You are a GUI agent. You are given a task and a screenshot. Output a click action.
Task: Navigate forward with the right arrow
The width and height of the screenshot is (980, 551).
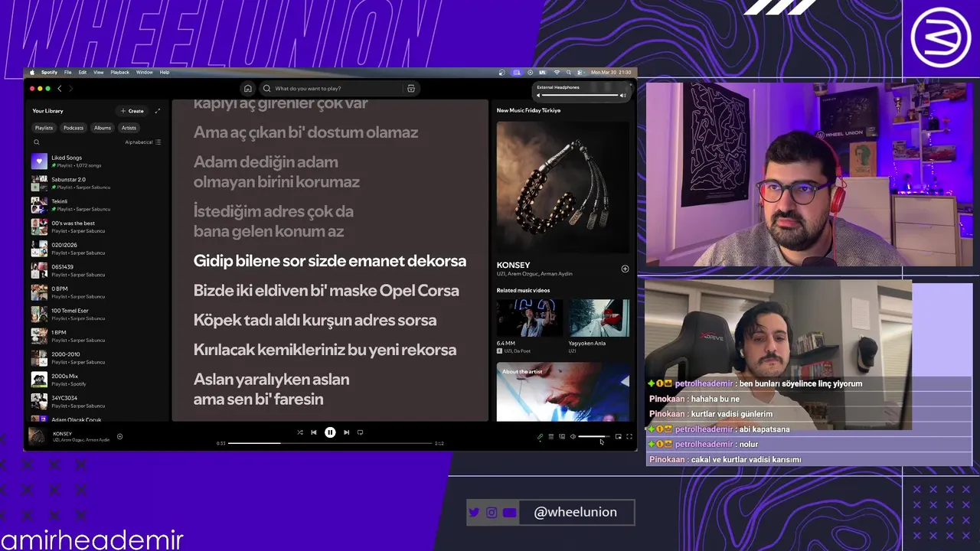point(71,89)
